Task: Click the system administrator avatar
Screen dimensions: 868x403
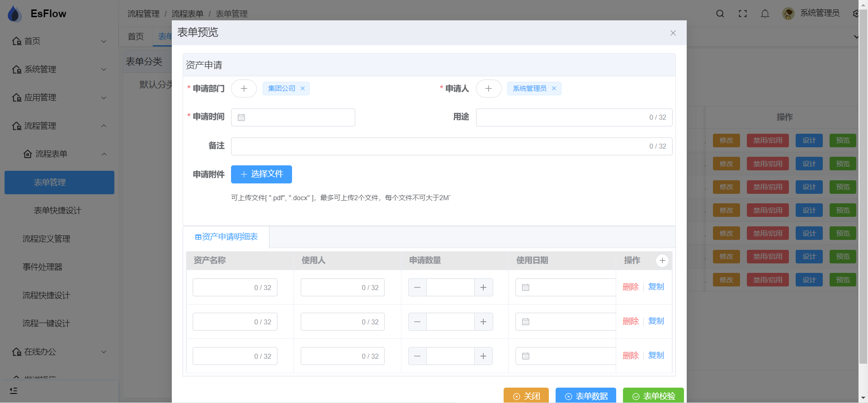Action: (x=788, y=14)
